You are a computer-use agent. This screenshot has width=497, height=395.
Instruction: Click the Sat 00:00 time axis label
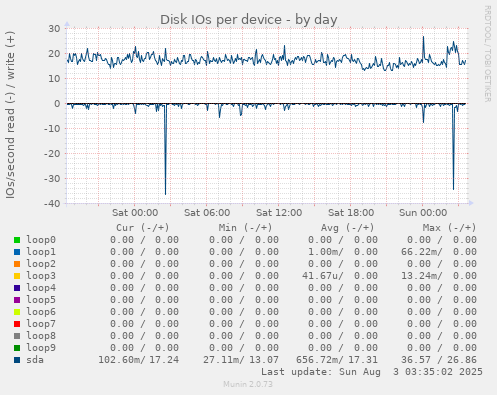135,213
